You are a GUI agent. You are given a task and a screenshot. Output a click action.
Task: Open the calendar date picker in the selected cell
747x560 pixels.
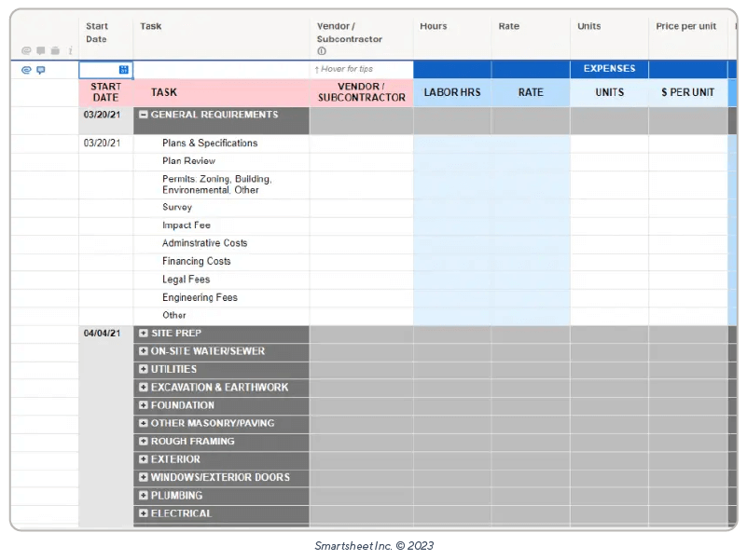[124, 69]
